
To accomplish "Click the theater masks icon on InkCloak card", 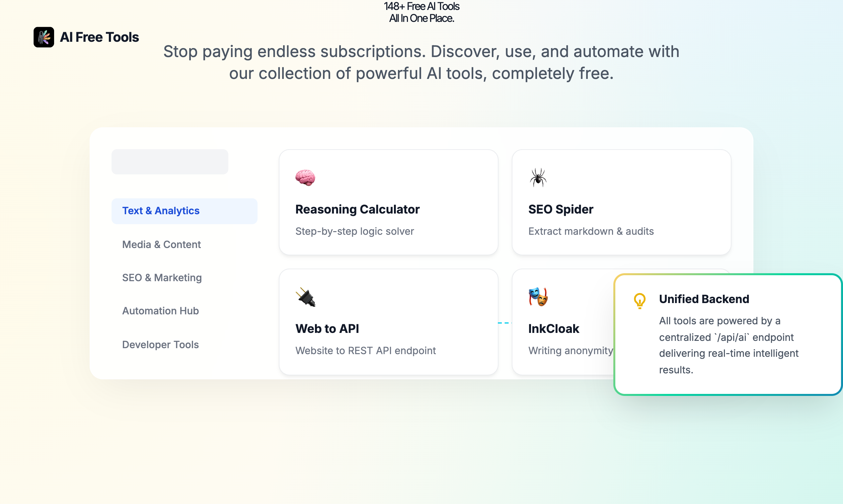I will [x=538, y=297].
